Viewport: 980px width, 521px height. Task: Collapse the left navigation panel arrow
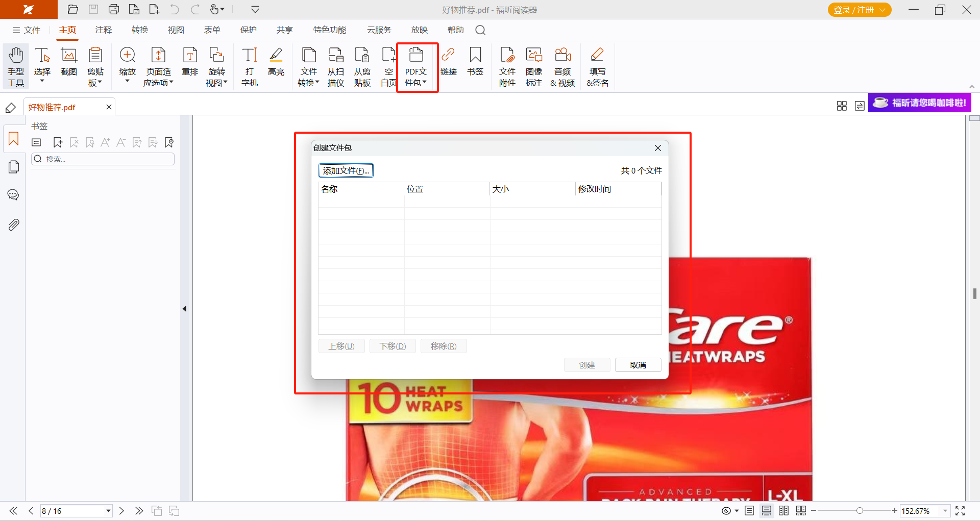(184, 309)
